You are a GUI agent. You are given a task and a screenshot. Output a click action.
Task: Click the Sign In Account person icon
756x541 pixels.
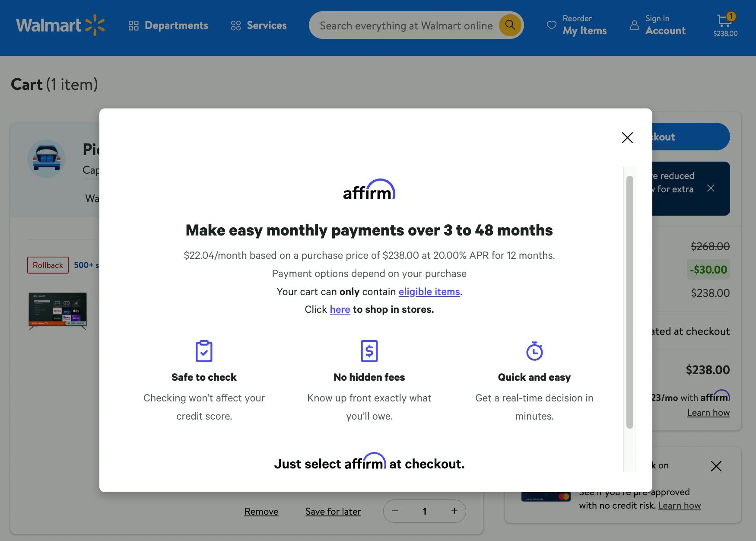tap(634, 25)
